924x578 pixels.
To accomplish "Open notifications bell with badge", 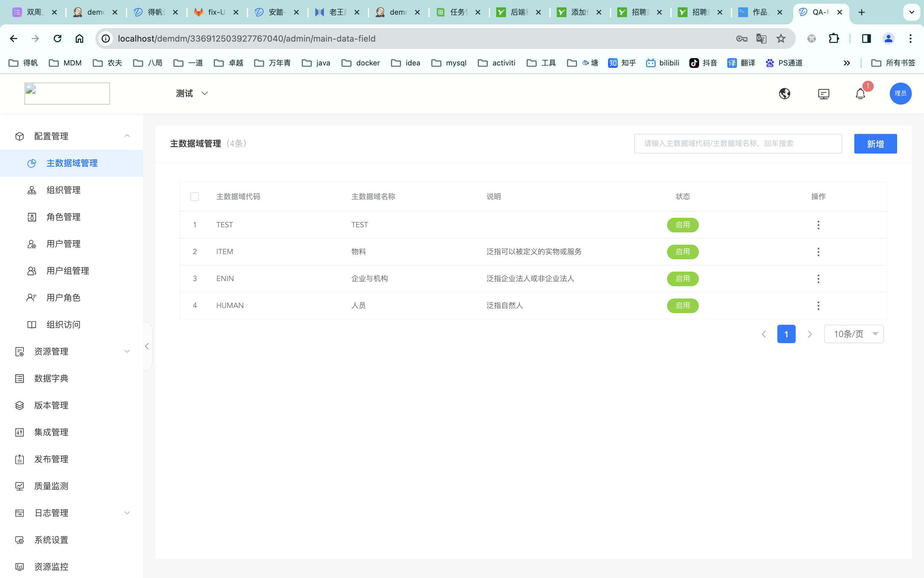I will coord(860,94).
